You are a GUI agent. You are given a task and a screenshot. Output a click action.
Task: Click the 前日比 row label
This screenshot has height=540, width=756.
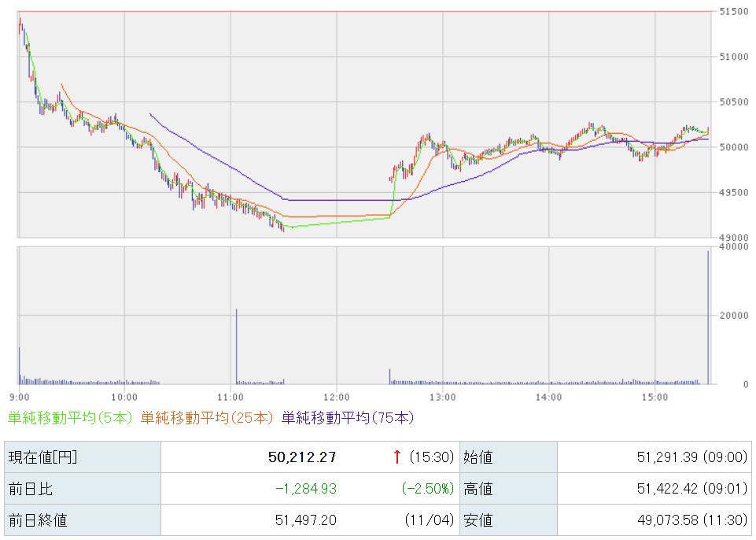[x=30, y=489]
